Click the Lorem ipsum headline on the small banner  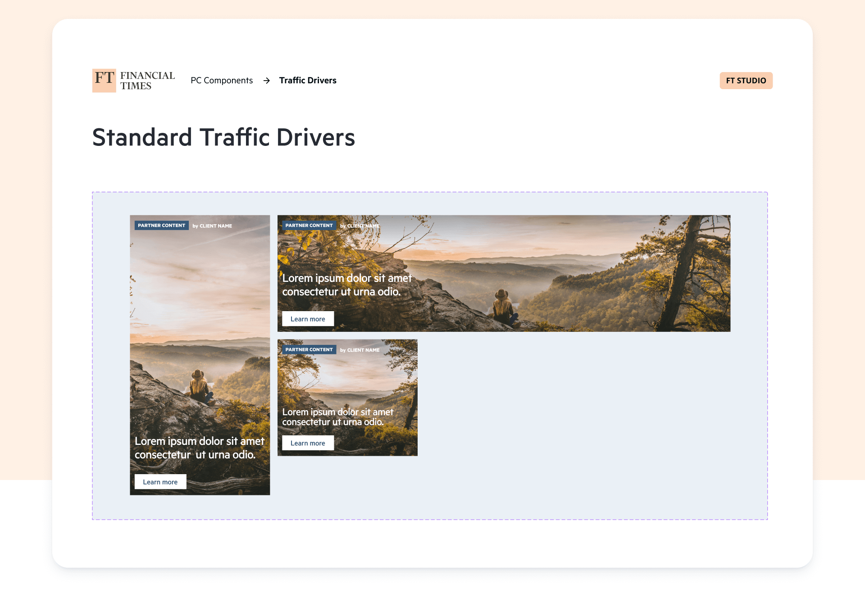338,417
